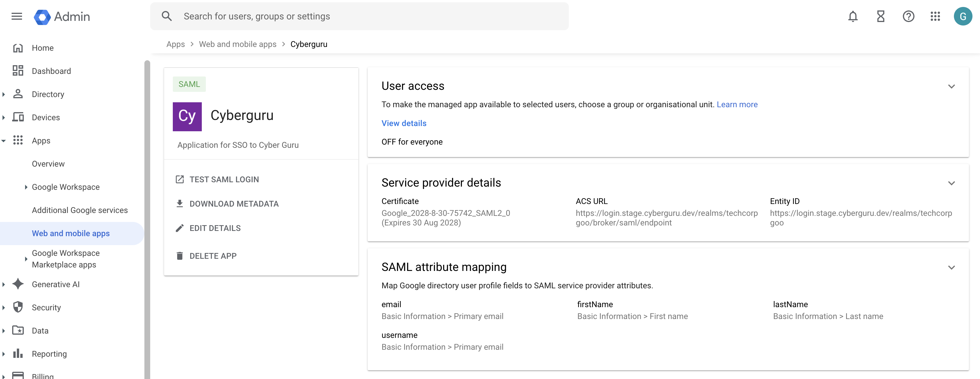Open the help question mark icon
The width and height of the screenshot is (980, 379).
[x=908, y=16]
